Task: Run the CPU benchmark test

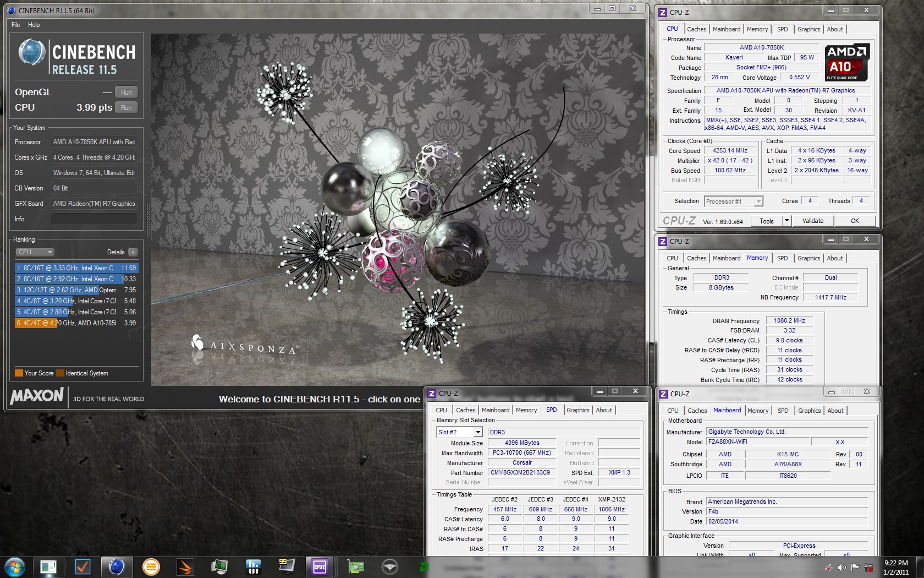Action: (x=126, y=108)
